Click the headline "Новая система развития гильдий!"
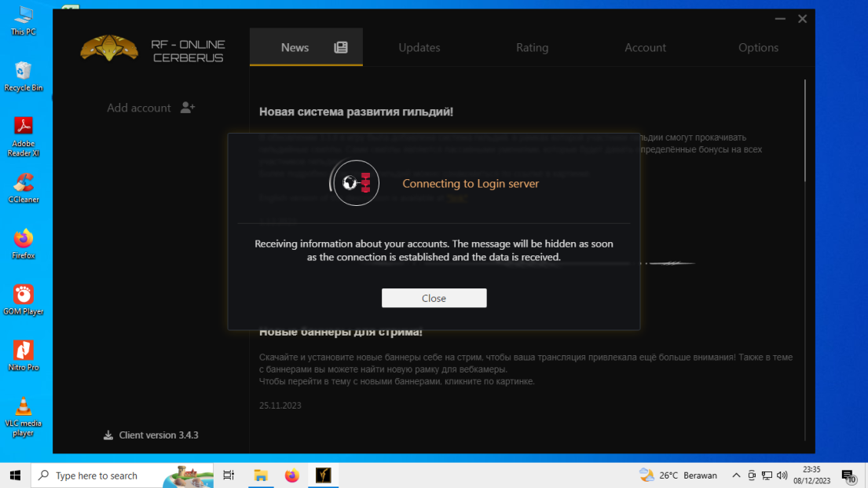Viewport: 868px width, 488px height. click(x=356, y=112)
